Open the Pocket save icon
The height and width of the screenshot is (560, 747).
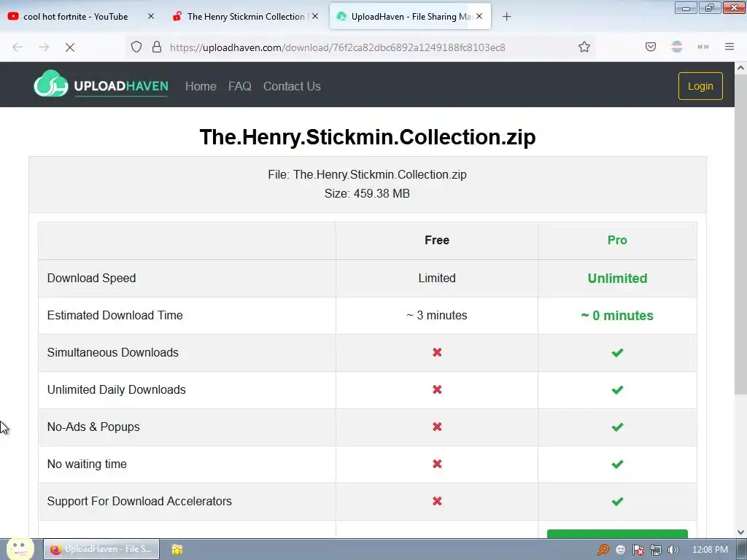point(651,47)
